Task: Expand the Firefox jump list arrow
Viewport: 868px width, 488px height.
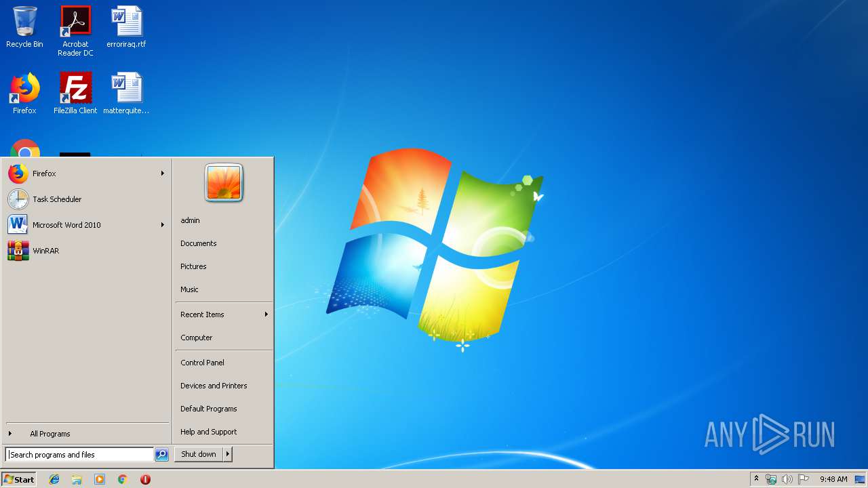Action: (163, 174)
